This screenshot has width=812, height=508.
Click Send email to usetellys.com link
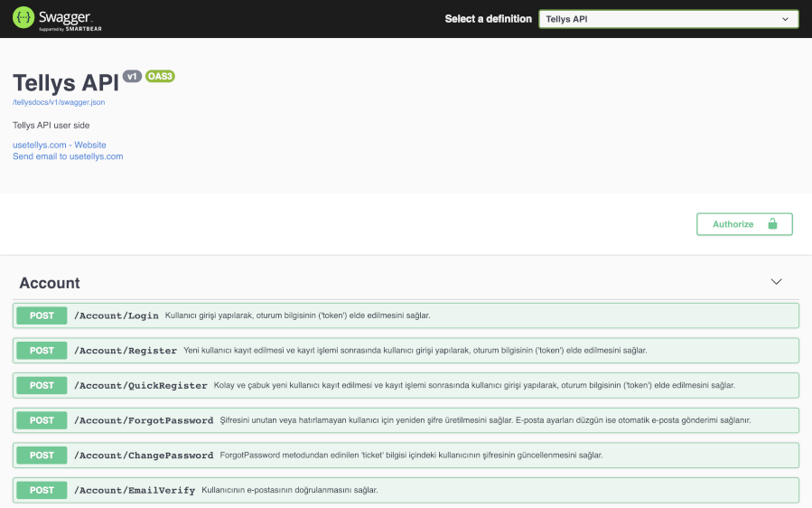pos(68,156)
